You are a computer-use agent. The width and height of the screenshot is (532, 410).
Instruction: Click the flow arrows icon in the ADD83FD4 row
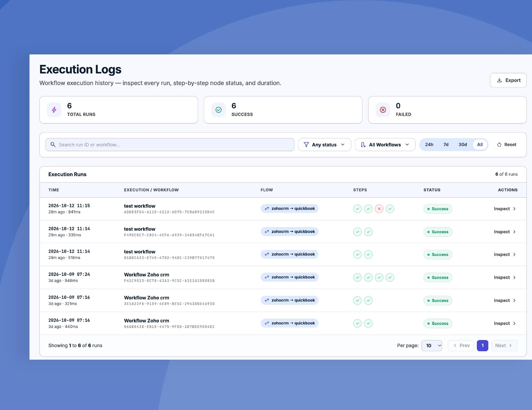pyautogui.click(x=267, y=208)
